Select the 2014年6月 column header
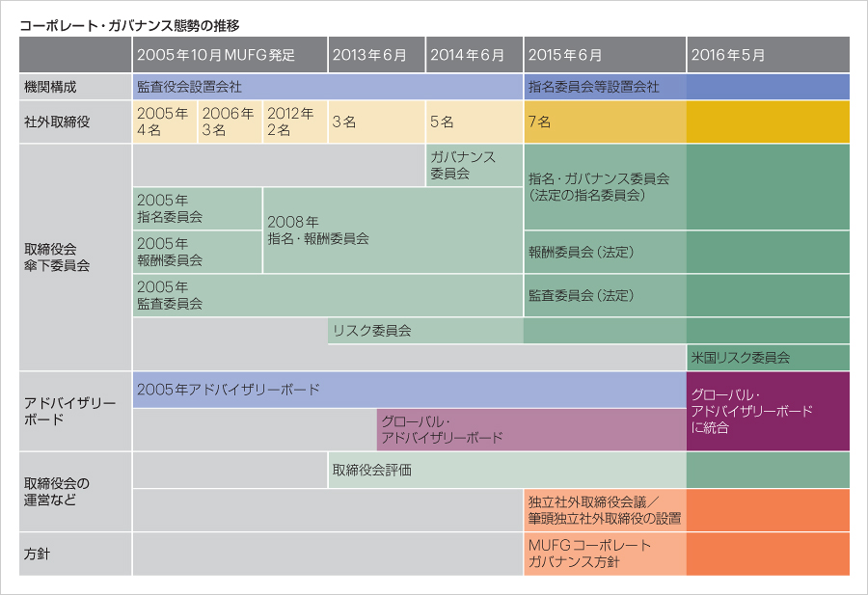Screen dimensions: 868x595 point(475,55)
